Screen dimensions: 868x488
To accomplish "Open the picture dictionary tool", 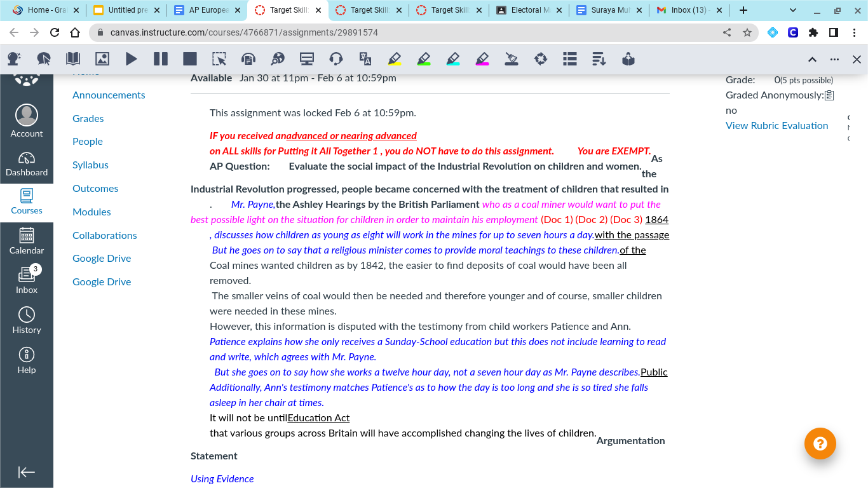I will tap(102, 58).
